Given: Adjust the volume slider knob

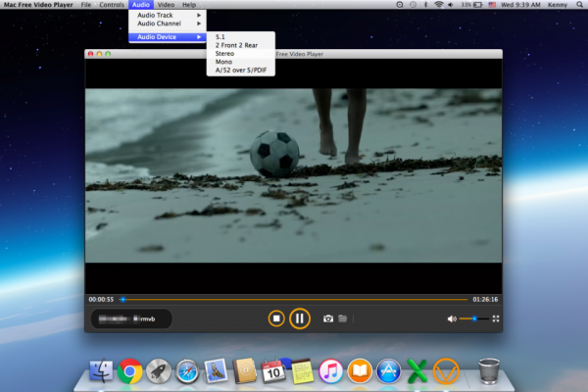Looking at the screenshot, I should 474,318.
